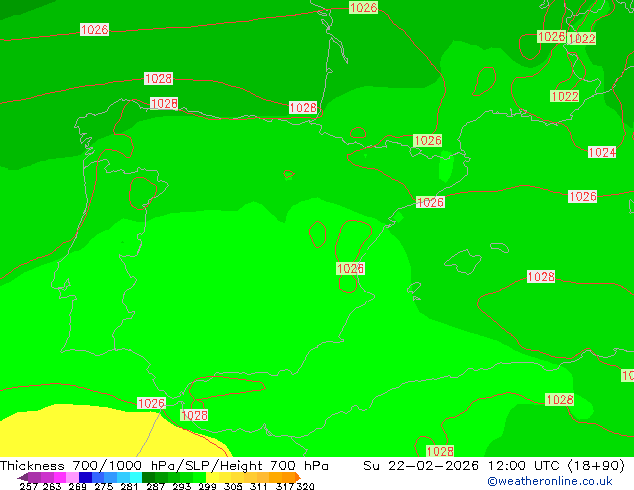Click the 1026 label at the Strait of Gibraltar
The width and height of the screenshot is (634, 490).
coord(151,403)
